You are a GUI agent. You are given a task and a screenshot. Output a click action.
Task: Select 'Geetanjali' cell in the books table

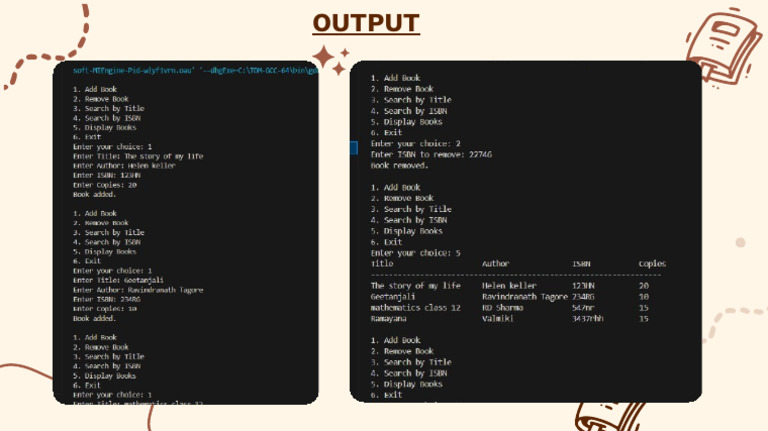(x=393, y=297)
